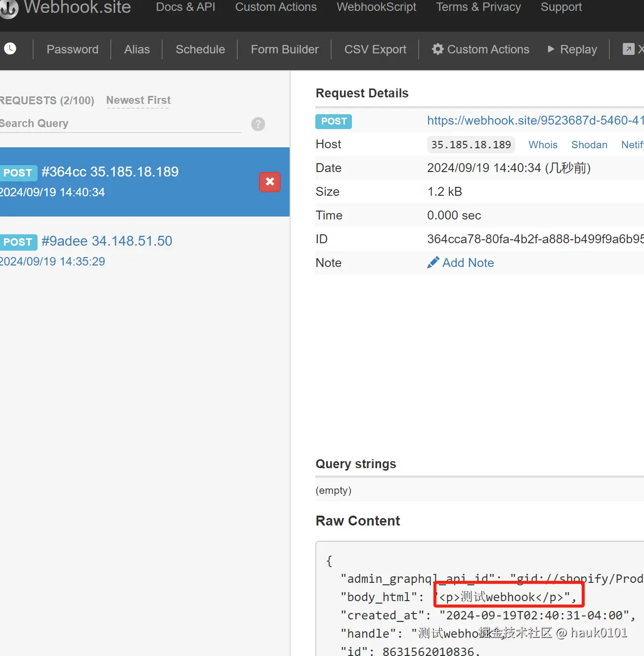Click the Netify link

[632, 144]
